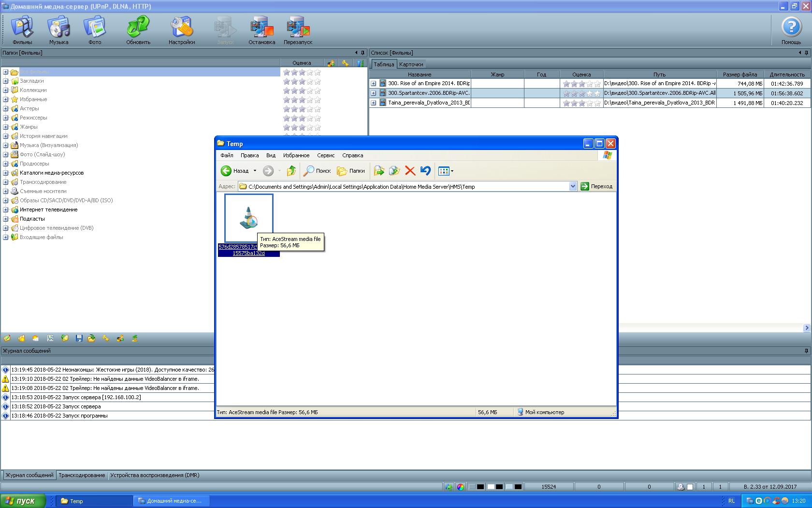Open Настройки (Settings) toolbar icon

pyautogui.click(x=182, y=29)
